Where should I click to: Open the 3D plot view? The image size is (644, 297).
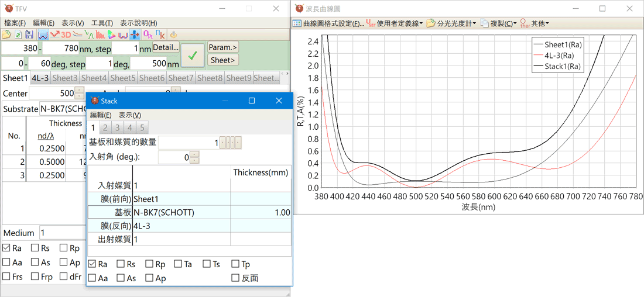(66, 35)
